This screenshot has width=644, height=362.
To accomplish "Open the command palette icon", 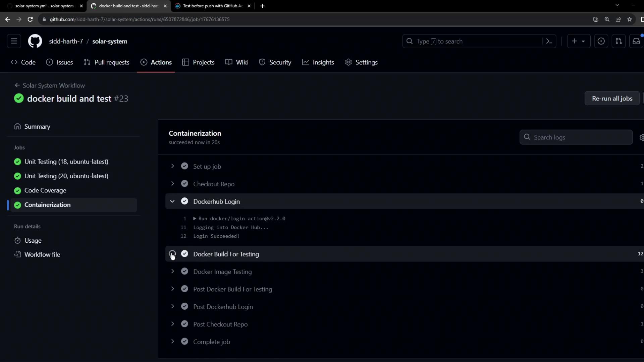I will click(549, 41).
